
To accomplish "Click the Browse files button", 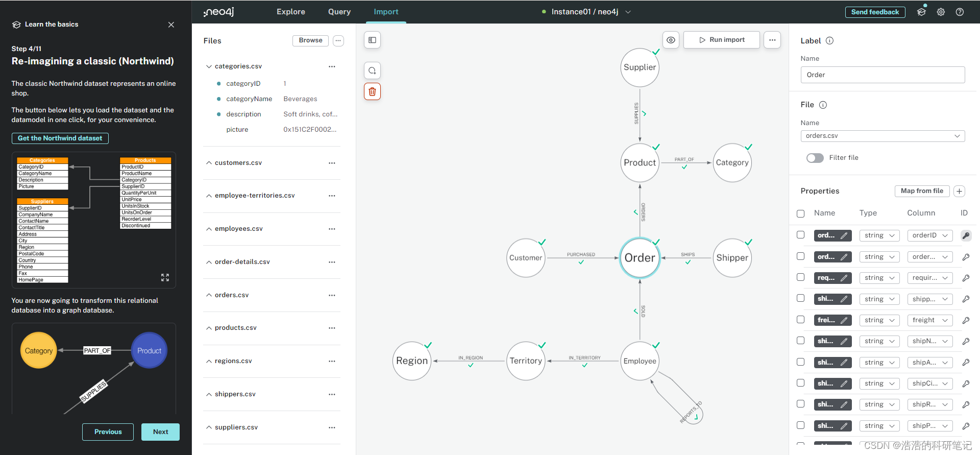I will click(310, 40).
